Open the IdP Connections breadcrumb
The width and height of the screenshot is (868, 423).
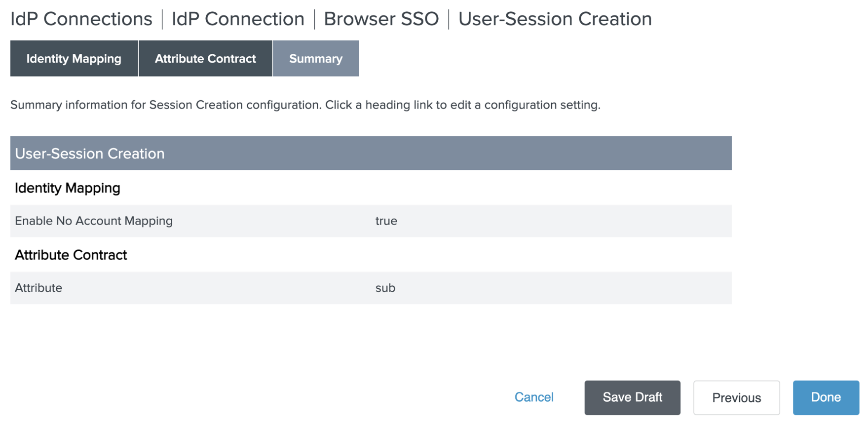(x=81, y=19)
